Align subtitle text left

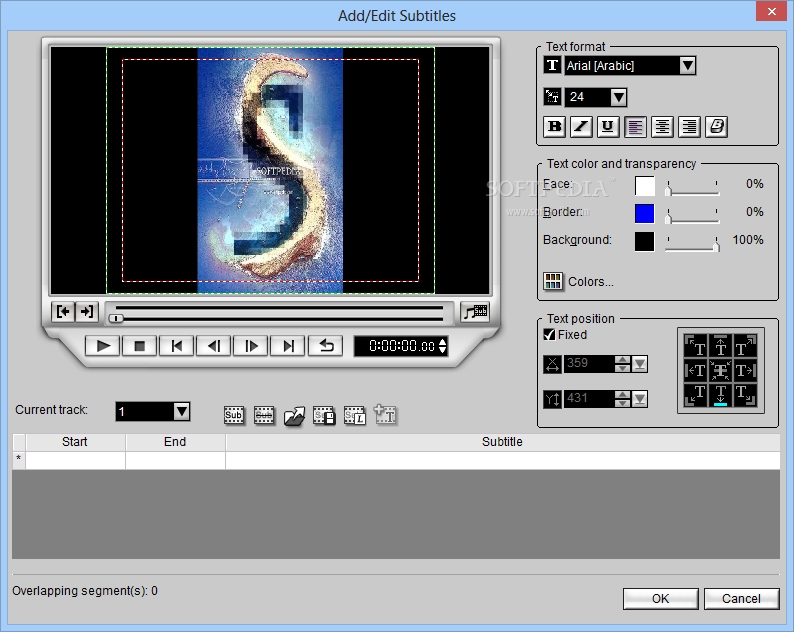point(635,127)
